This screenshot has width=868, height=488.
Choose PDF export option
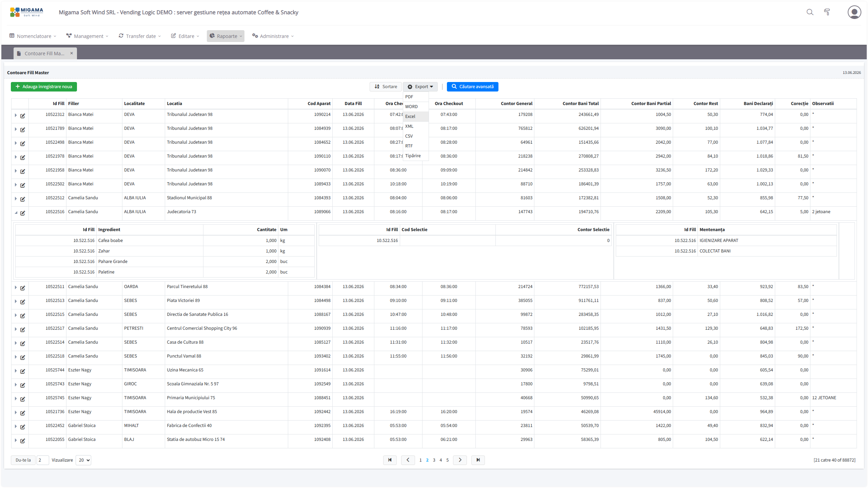tap(416, 97)
